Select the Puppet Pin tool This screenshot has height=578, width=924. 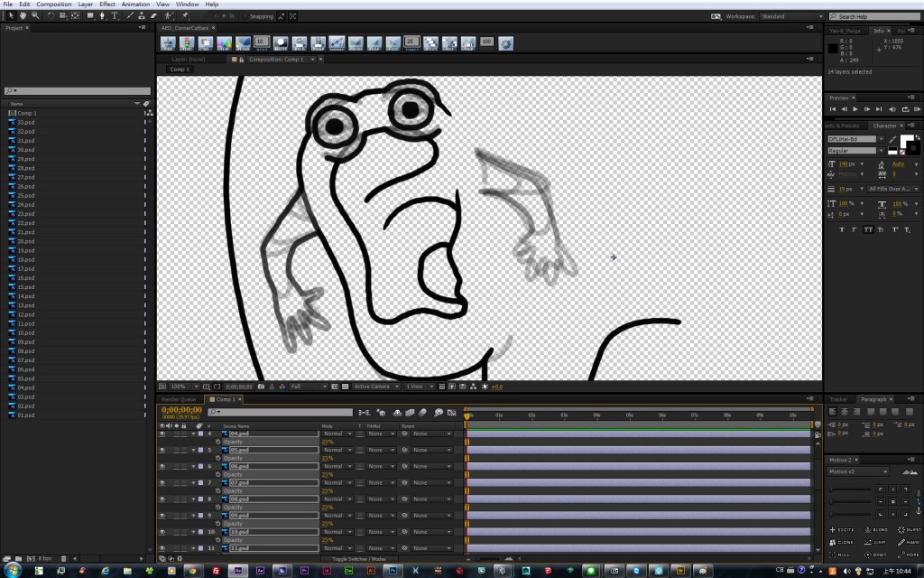click(x=185, y=15)
